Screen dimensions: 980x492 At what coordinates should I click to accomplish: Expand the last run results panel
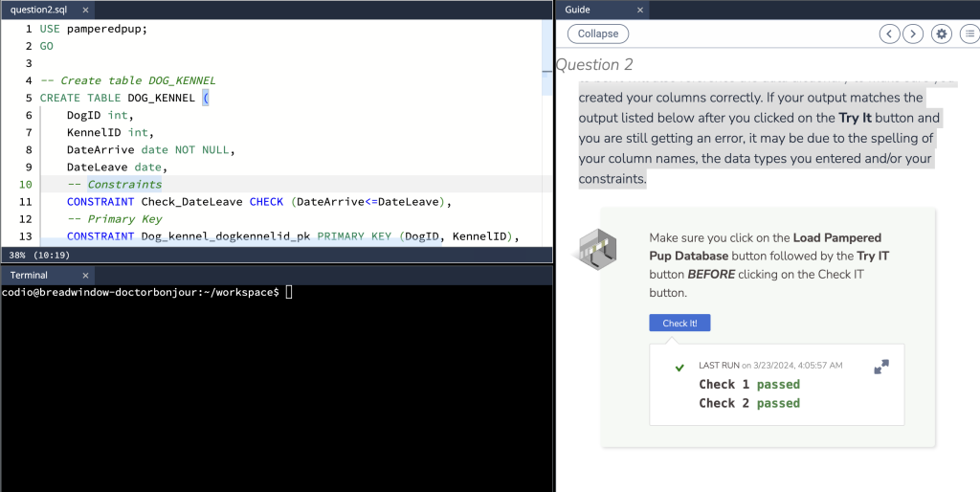[881, 367]
